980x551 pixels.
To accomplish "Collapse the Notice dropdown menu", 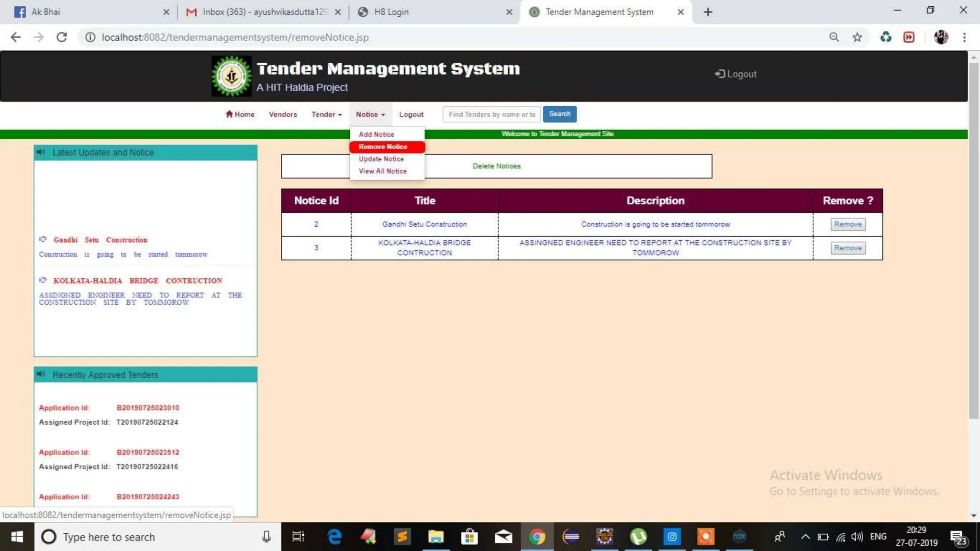I will pyautogui.click(x=370, y=114).
